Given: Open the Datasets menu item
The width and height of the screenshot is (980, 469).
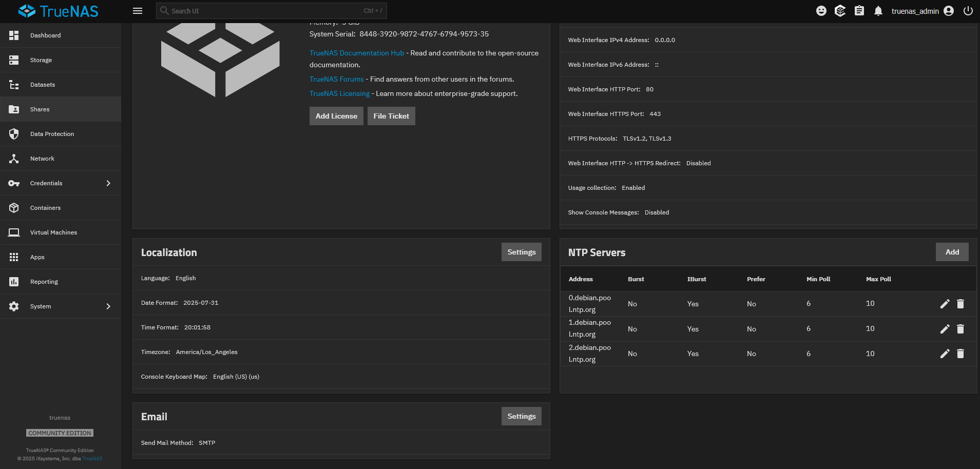Looking at the screenshot, I should click(x=61, y=85).
